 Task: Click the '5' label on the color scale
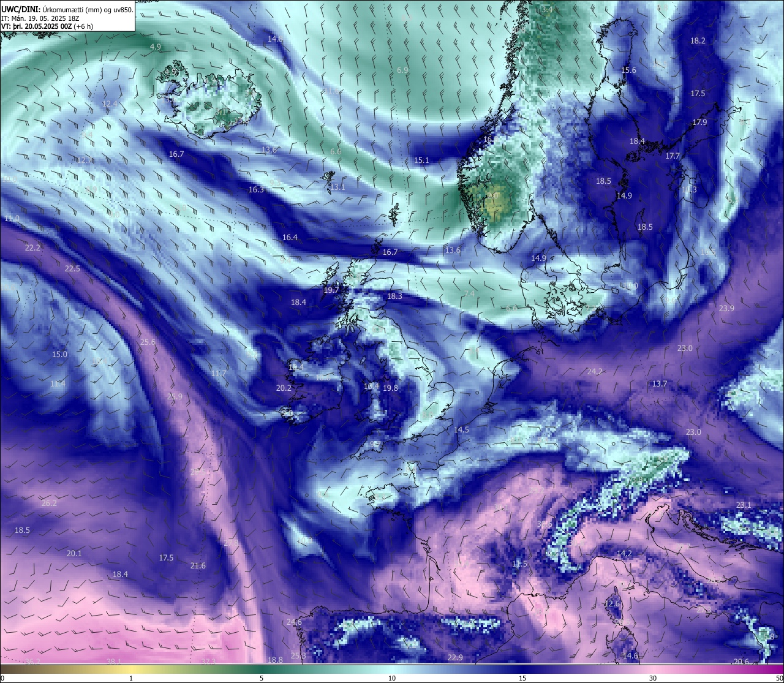(x=262, y=679)
